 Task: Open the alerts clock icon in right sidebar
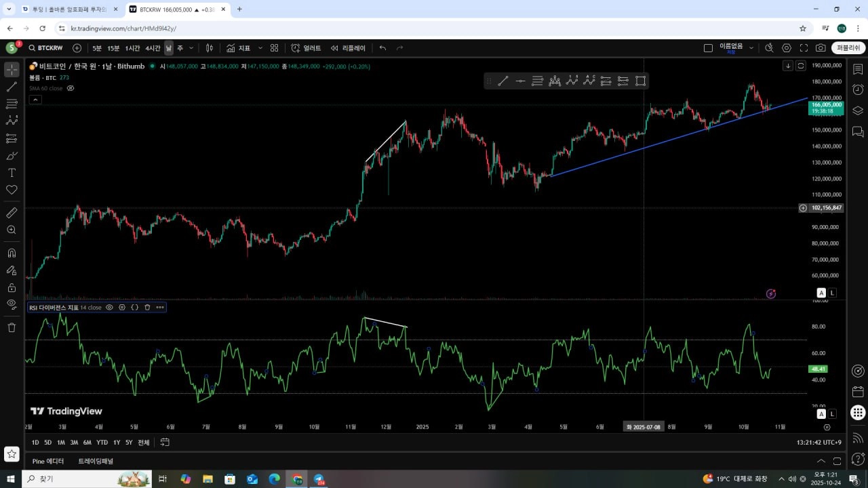tap(858, 90)
